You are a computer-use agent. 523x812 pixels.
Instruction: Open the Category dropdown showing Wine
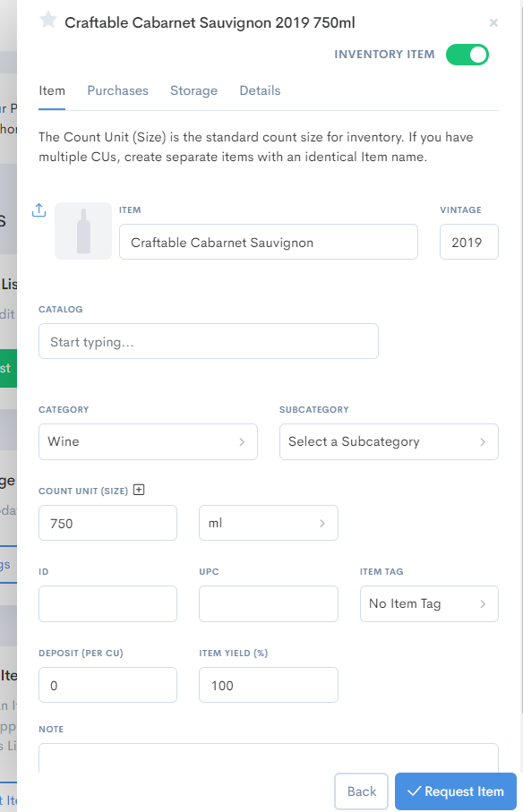tap(148, 441)
